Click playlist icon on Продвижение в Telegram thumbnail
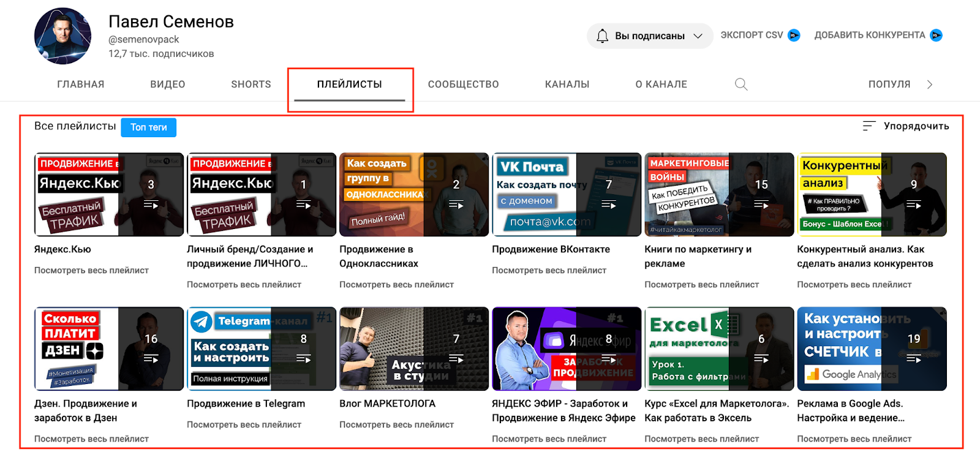The height and width of the screenshot is (452, 980). tap(303, 360)
